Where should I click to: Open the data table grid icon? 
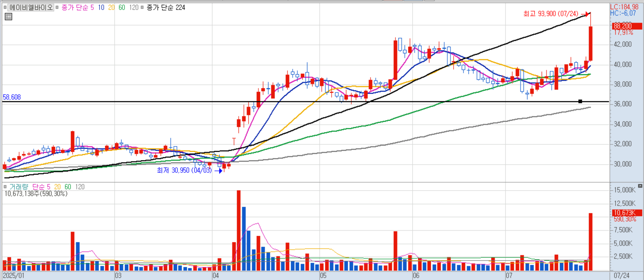coord(9,16)
